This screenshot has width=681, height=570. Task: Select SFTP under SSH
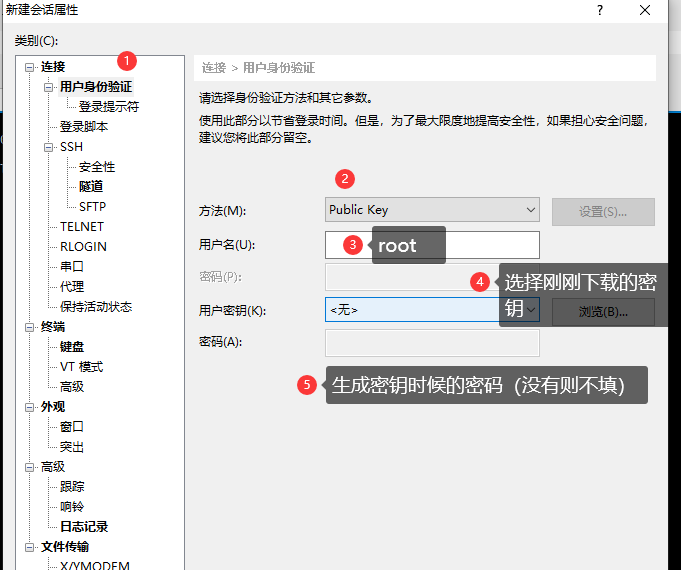[92, 207]
